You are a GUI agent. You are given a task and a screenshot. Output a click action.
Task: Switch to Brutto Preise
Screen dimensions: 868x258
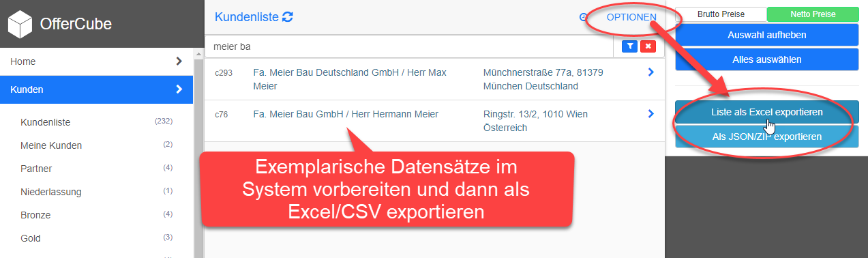[x=721, y=14]
